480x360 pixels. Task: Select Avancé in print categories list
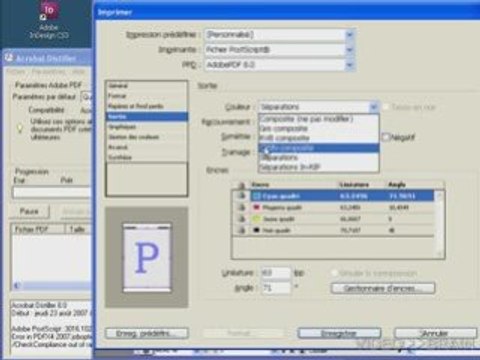coord(147,147)
